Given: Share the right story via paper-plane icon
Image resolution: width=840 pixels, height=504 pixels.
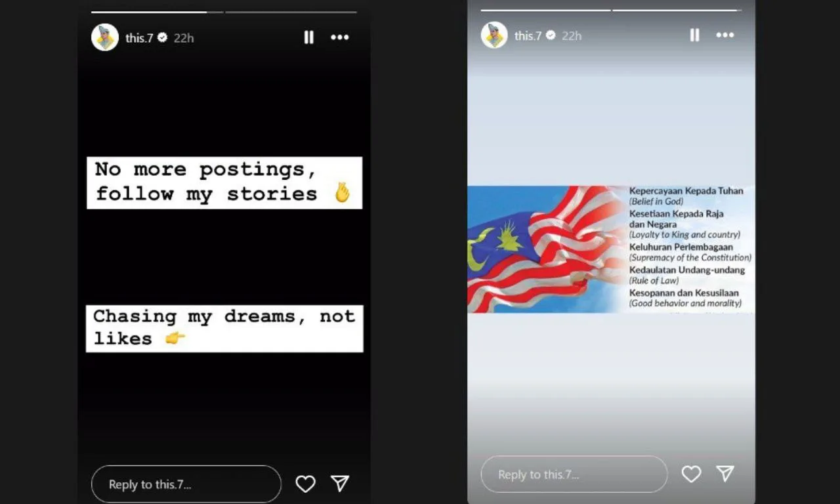Looking at the screenshot, I should click(x=725, y=473).
